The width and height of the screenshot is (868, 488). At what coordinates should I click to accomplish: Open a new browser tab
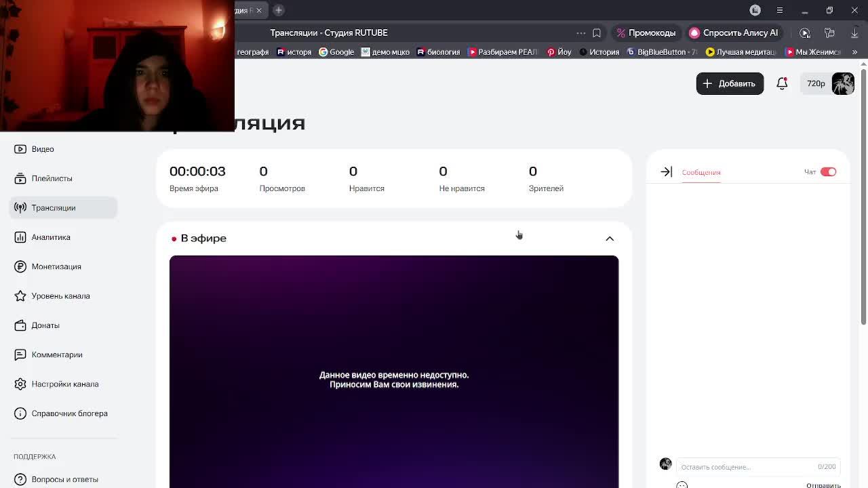[x=279, y=10]
